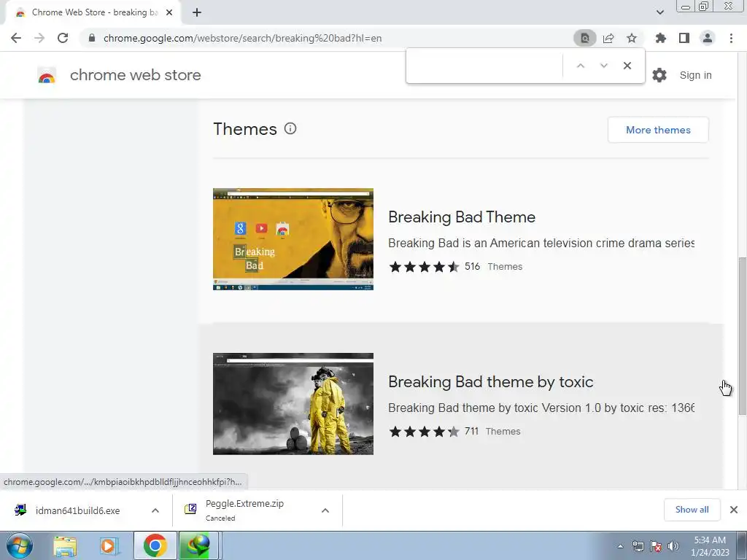Click the forward navigation arrow

point(39,38)
